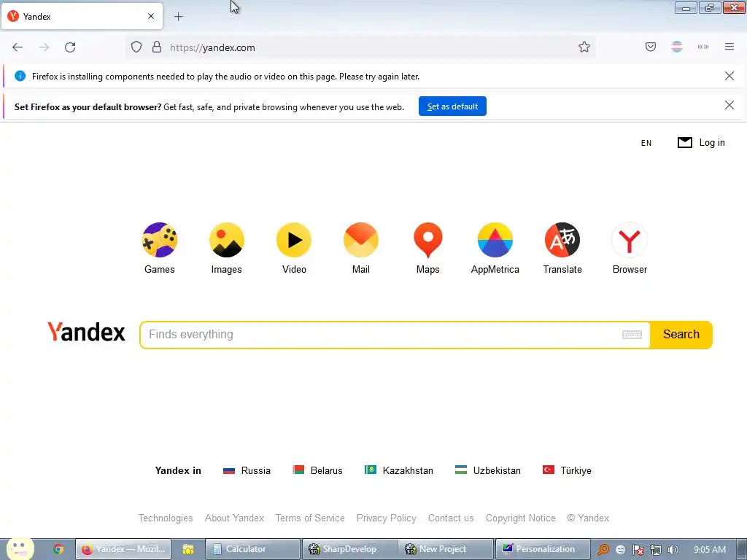Screen dimensions: 747x560
Task: Open the Contact us link
Action: click(451, 518)
